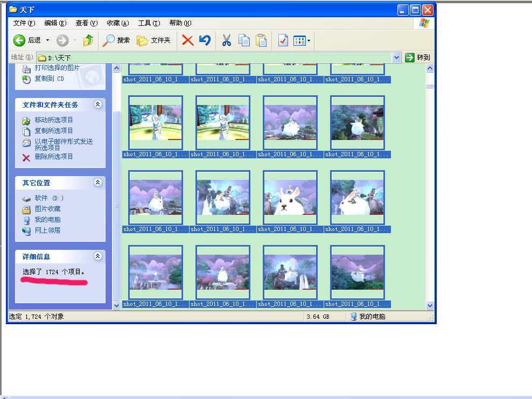532x399 pixels.
Task: Copy the selected files from the toolbar
Action: pos(244,40)
